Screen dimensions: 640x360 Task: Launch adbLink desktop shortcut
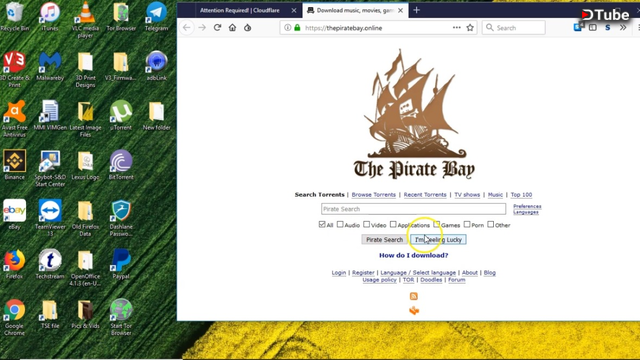tap(156, 66)
